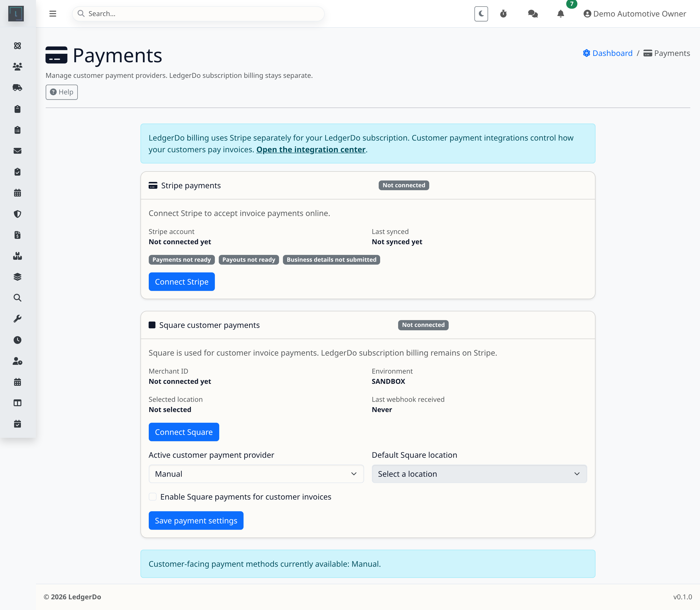Open notifications bell with badge 7
The width and height of the screenshot is (700, 610).
tap(560, 14)
